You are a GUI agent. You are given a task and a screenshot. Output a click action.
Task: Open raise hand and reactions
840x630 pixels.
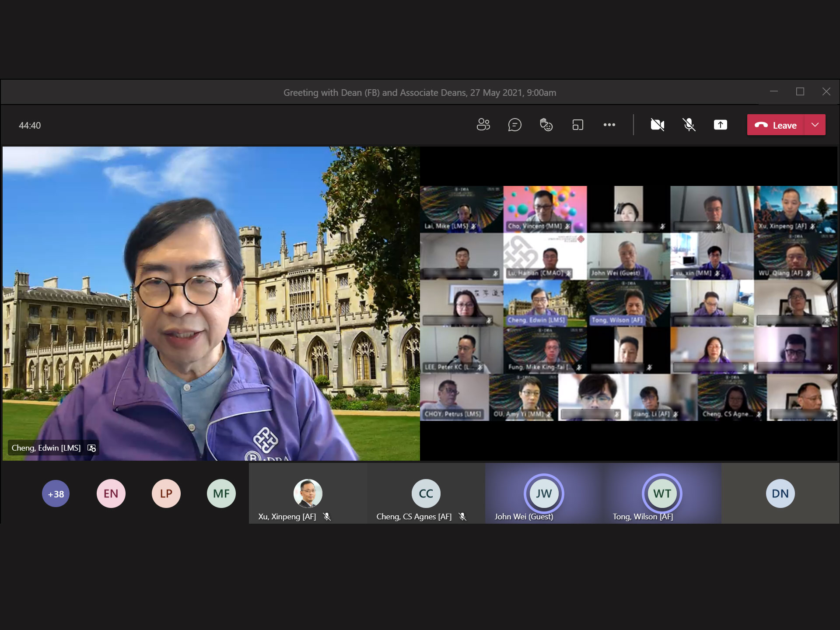[546, 125]
